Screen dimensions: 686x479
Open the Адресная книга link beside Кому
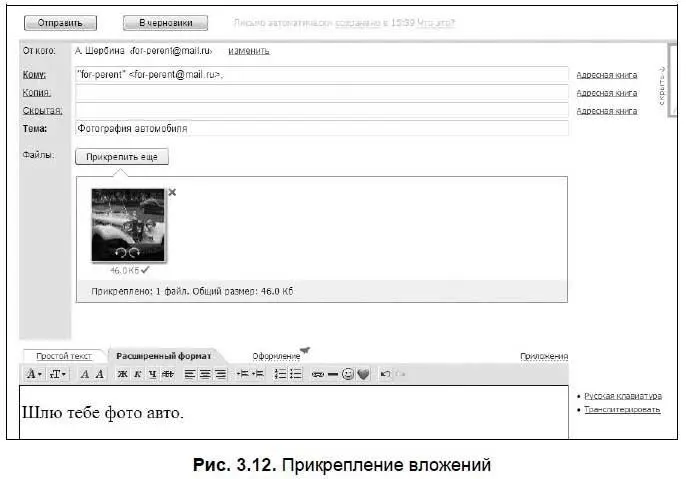(x=606, y=75)
